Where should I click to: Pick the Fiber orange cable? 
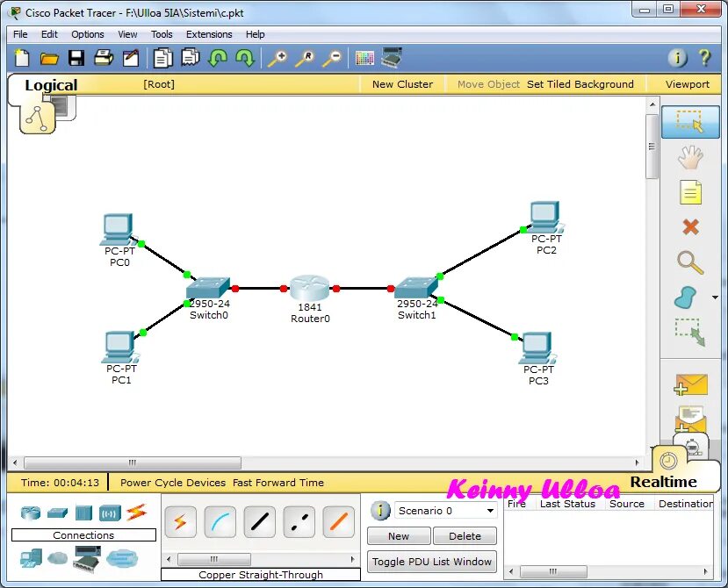(338, 522)
